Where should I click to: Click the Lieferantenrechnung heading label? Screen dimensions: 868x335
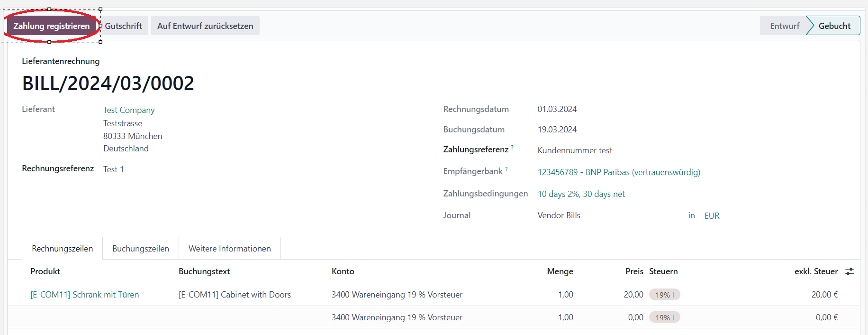pyautogui.click(x=61, y=61)
